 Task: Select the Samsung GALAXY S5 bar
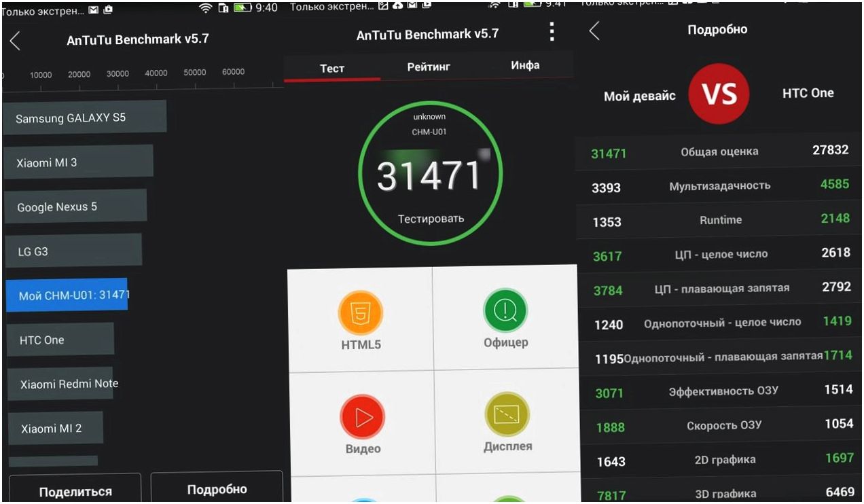point(84,118)
